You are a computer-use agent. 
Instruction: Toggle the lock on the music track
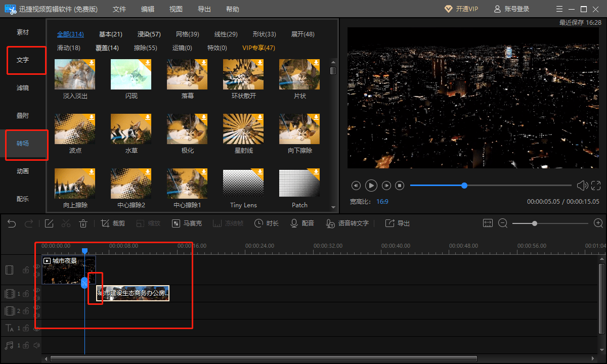25,345
